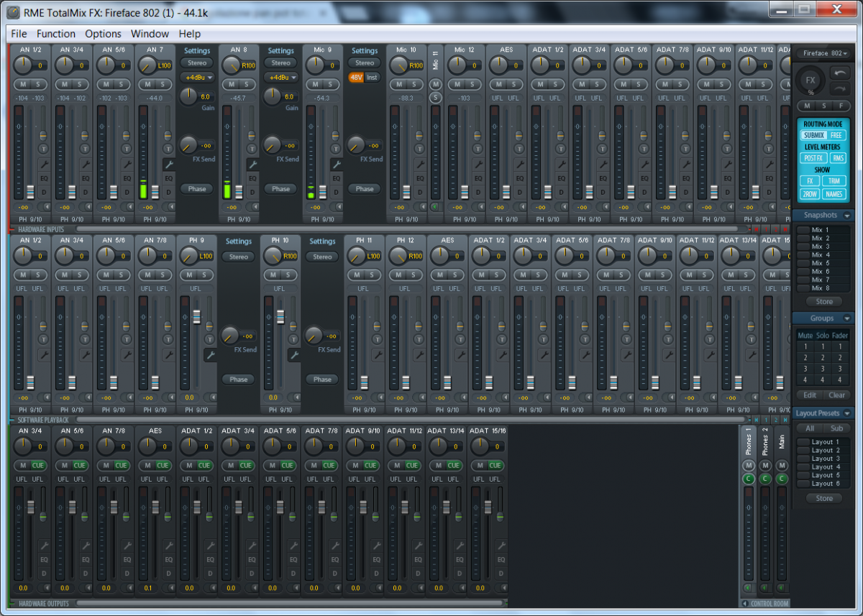Screen dimensions: 863x616
Task: Open Dynamics D on hardware output ADAT 1/2
Action: point(210,573)
